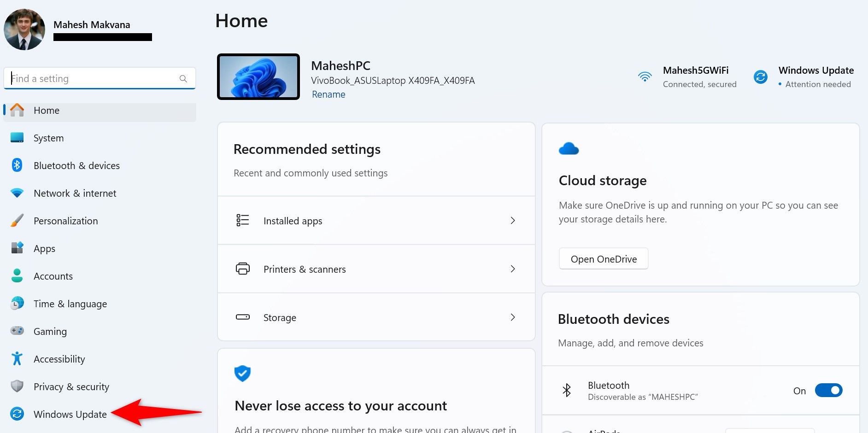Expand Printers & scanners chevron arrow

coord(513,269)
